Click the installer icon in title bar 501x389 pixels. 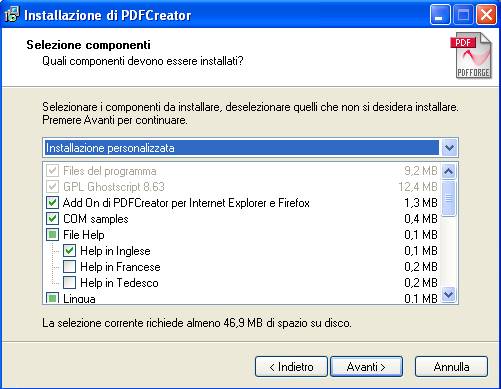(11, 15)
